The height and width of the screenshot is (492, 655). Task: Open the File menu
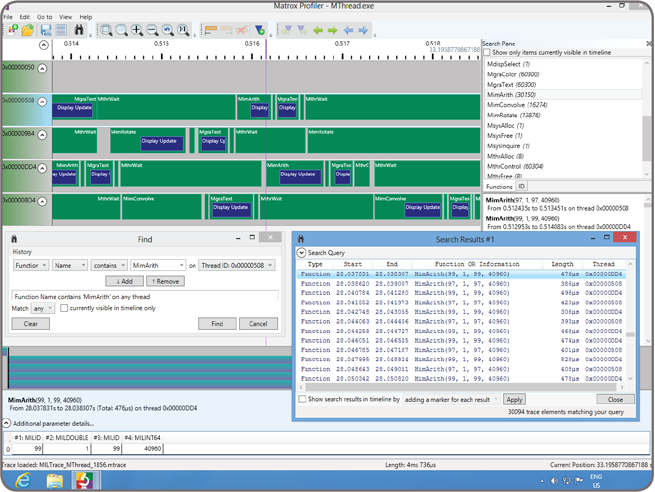8,17
